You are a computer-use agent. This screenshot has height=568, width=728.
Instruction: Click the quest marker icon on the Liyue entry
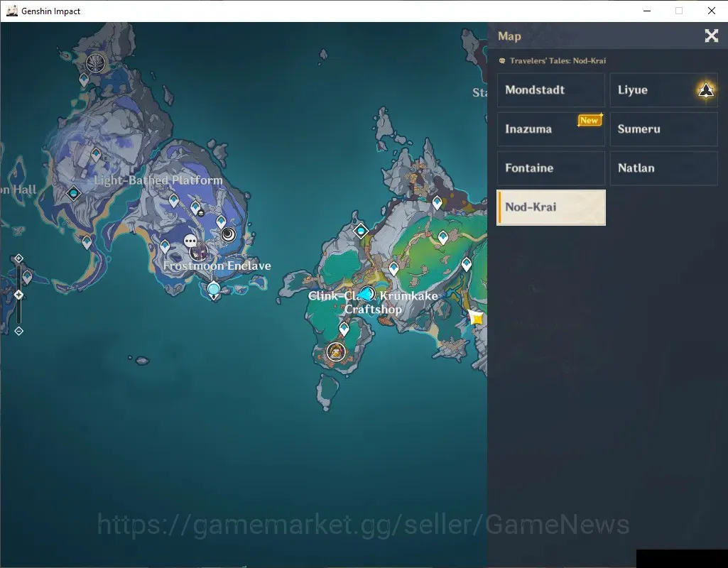click(706, 90)
